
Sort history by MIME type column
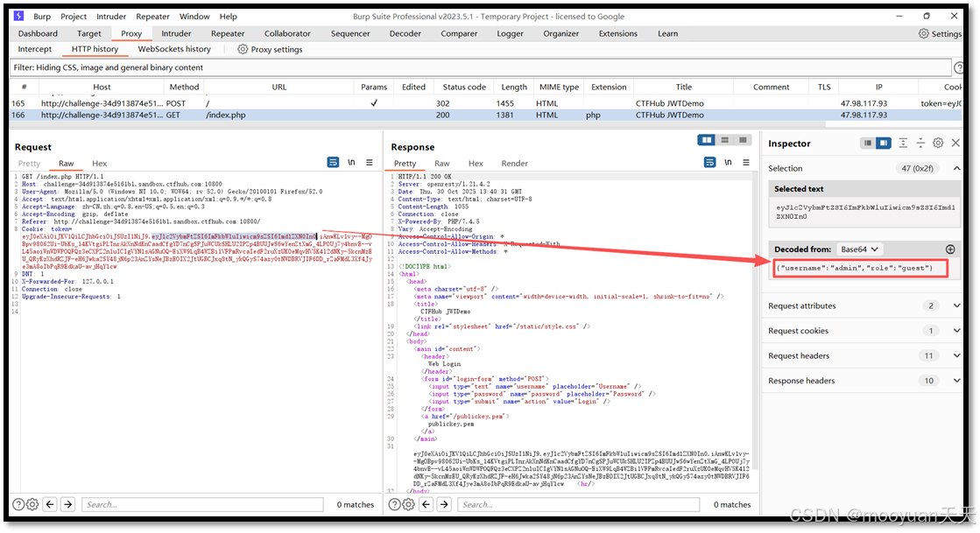pos(559,87)
